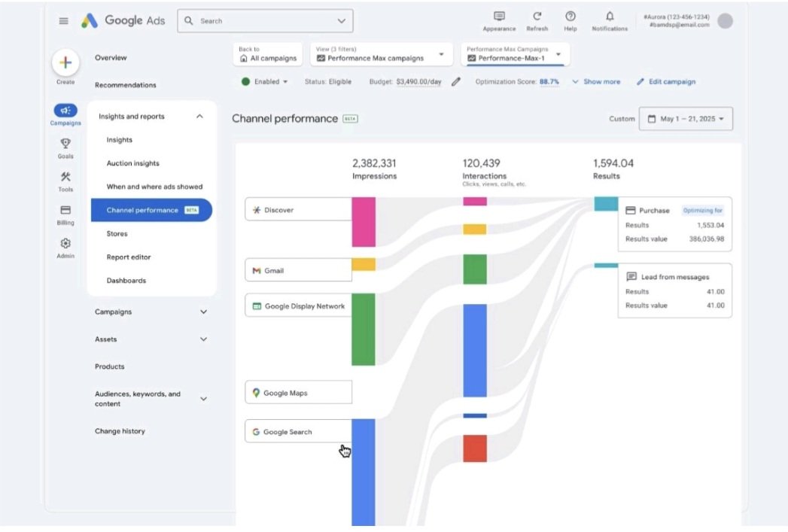Select the Tools icon in the sidebar
Screen dimensions: 788x532
click(65, 177)
